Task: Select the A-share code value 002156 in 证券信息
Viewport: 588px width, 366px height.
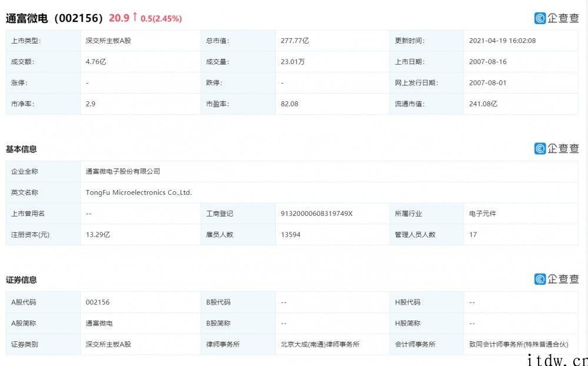Action: [98, 302]
